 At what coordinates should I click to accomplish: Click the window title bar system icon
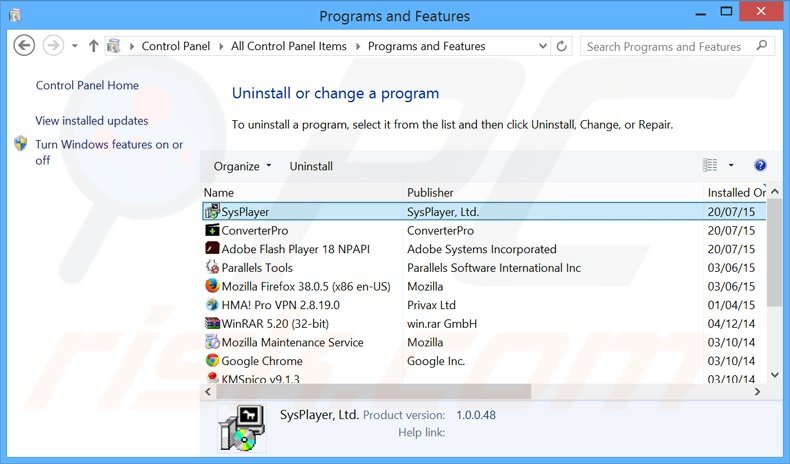pos(15,16)
